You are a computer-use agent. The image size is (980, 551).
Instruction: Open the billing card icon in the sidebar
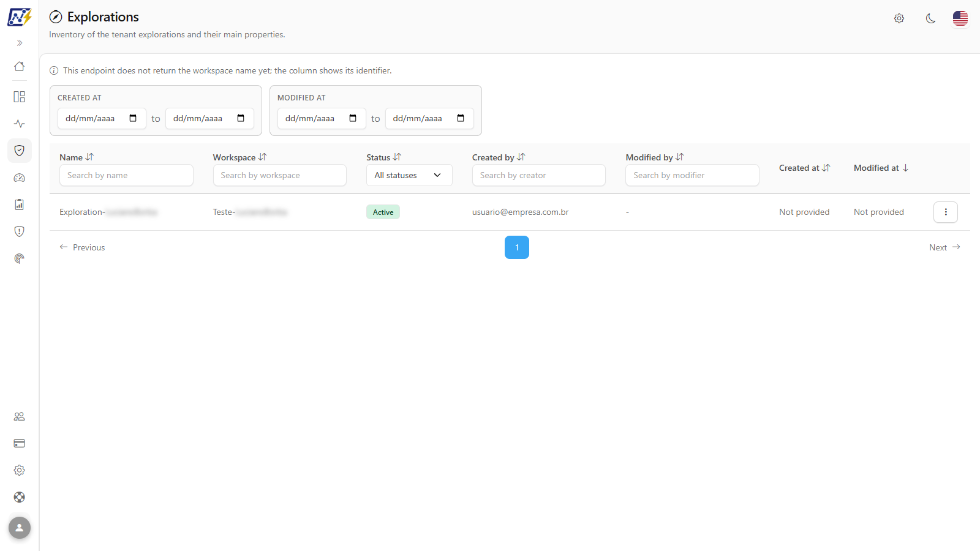(x=20, y=443)
